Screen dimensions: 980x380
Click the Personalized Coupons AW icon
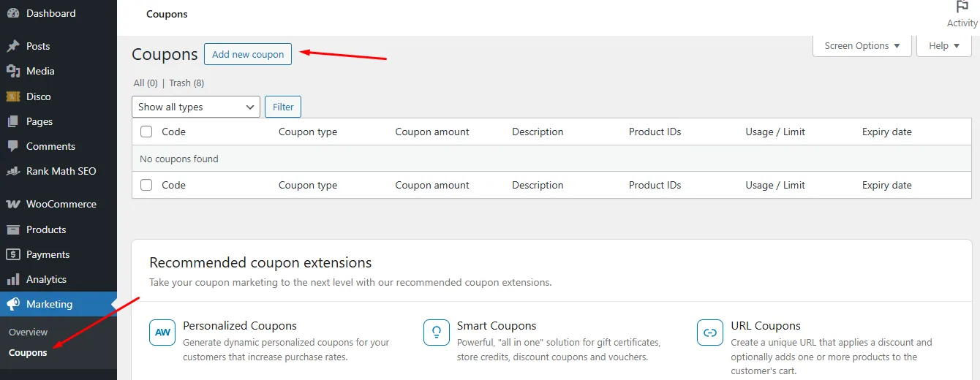(x=163, y=332)
